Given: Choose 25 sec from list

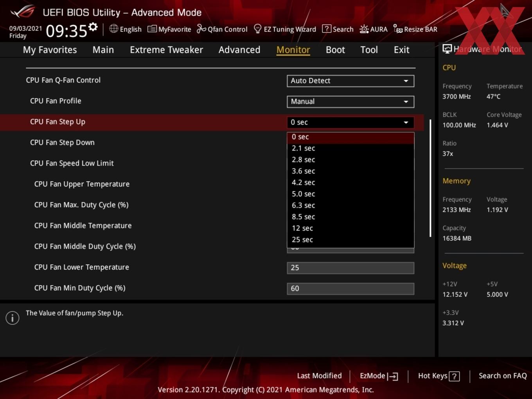Looking at the screenshot, I should (350, 239).
